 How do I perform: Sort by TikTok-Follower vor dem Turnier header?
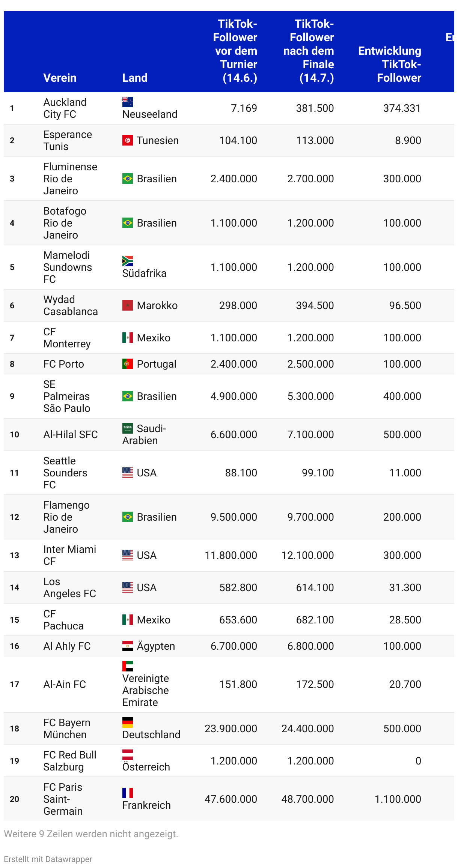click(235, 51)
